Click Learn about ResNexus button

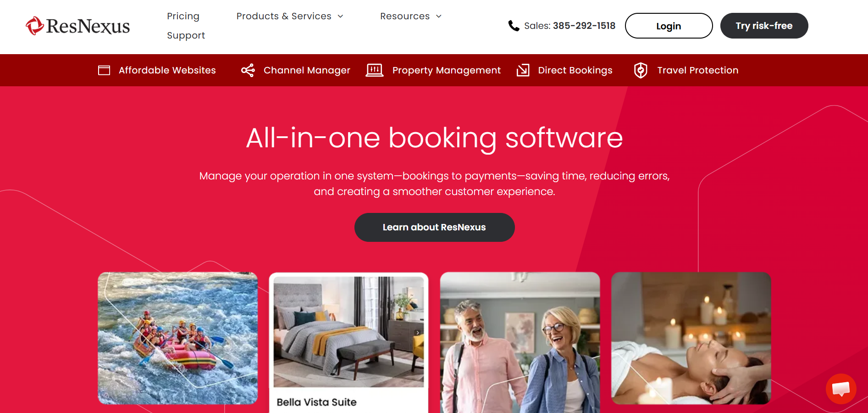[434, 227]
